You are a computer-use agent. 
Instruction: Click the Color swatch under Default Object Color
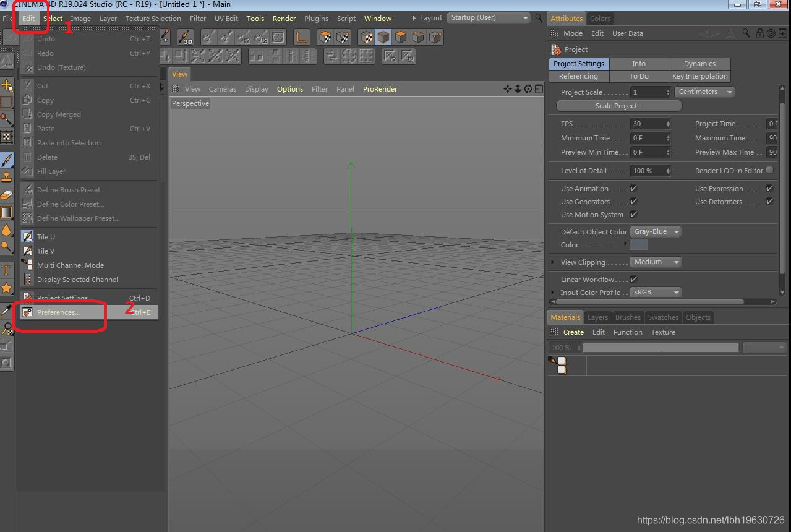pos(639,245)
